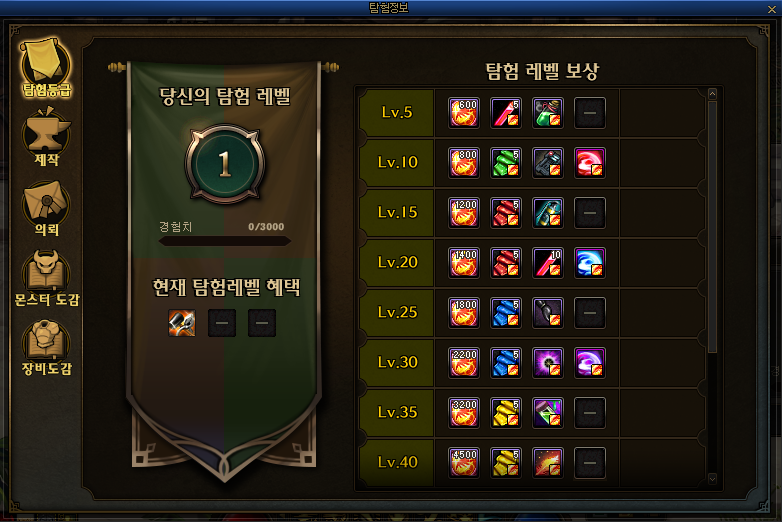Viewport: 782px width, 522px height.
Task: Click the yellow scrolls reward in Lv.35 row
Action: click(x=506, y=413)
